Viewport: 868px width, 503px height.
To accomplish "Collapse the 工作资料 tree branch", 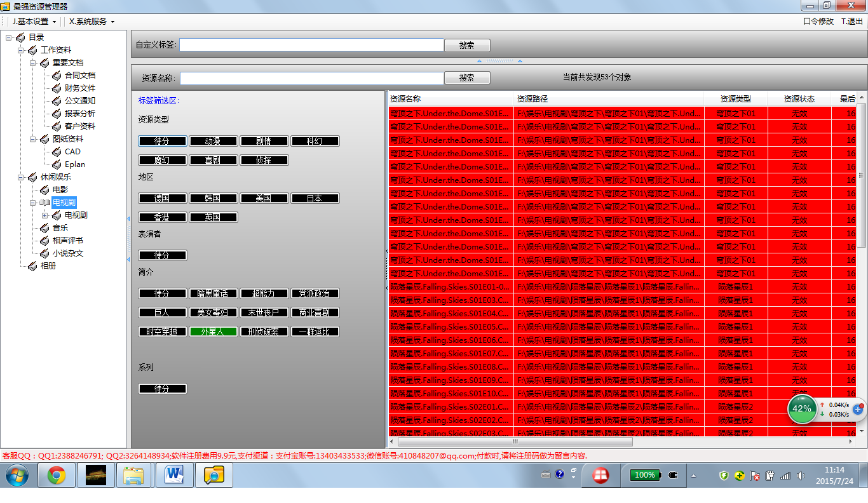I will [21, 50].
